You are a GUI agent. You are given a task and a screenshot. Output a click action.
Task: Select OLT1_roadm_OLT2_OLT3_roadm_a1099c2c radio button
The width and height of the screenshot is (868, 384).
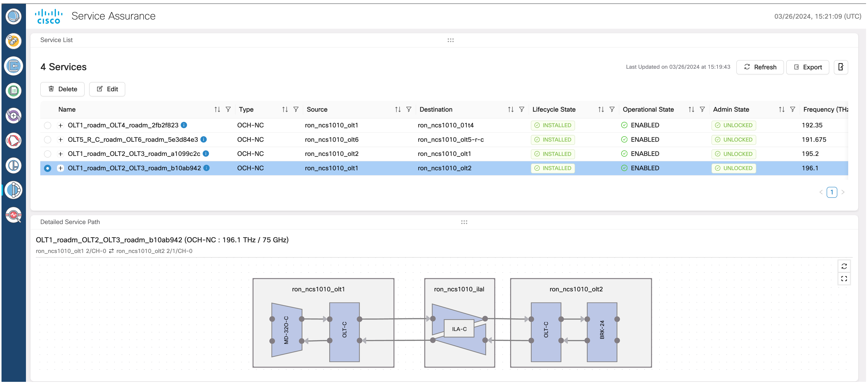pos(48,154)
